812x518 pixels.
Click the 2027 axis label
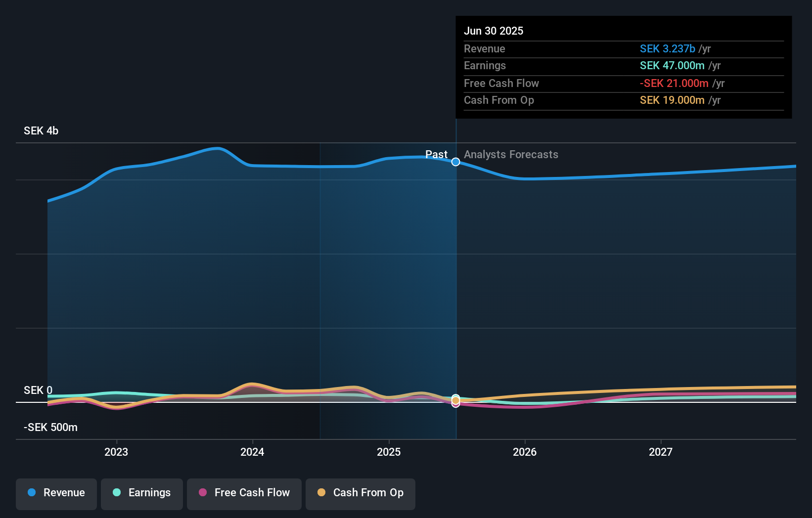click(661, 452)
